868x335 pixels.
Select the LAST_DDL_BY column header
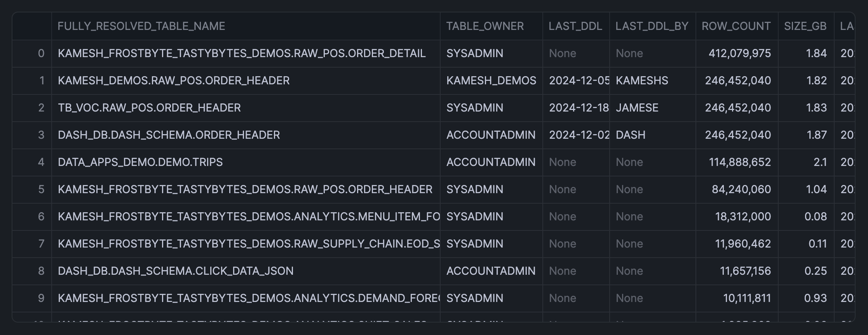[x=652, y=26]
